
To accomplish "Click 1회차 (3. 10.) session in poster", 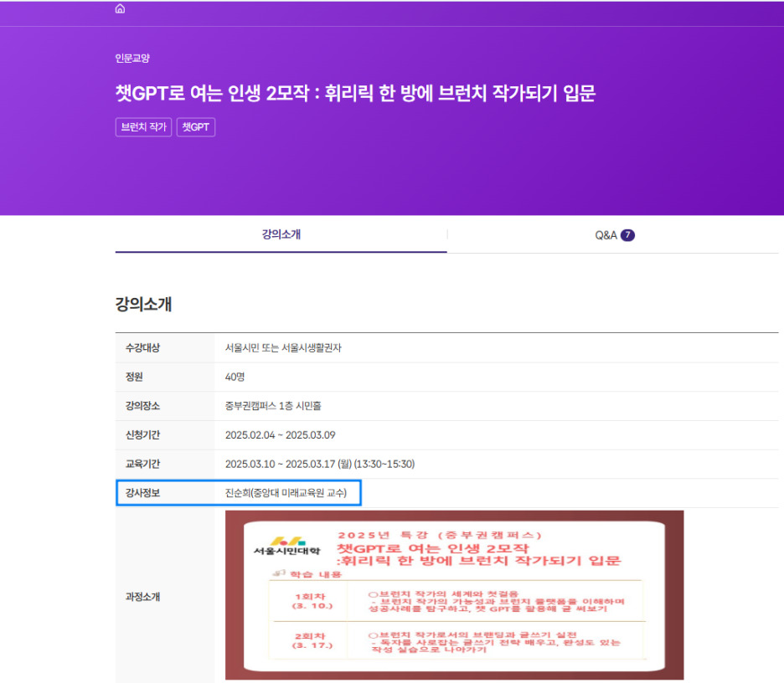I will (x=312, y=601).
